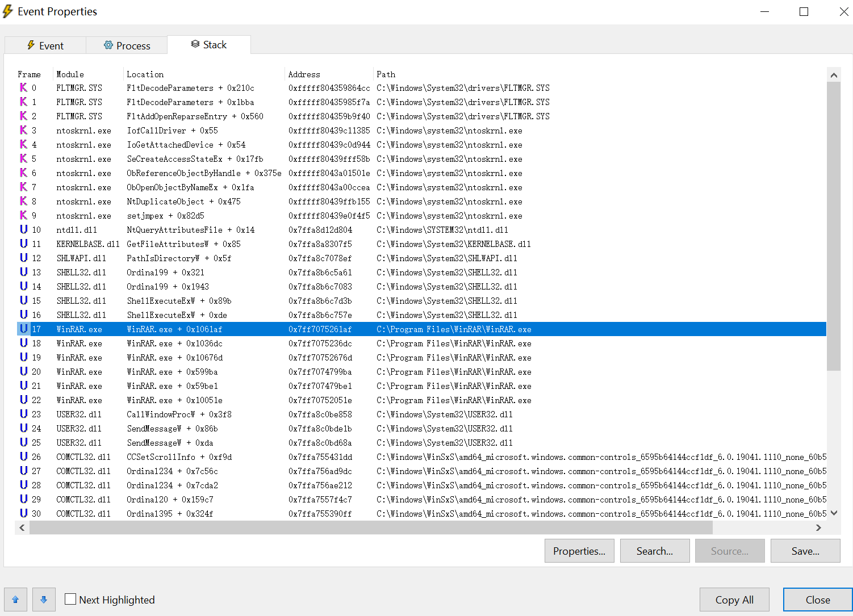This screenshot has width=853, height=616.
Task: Switch to the Event tab
Action: tap(45, 45)
